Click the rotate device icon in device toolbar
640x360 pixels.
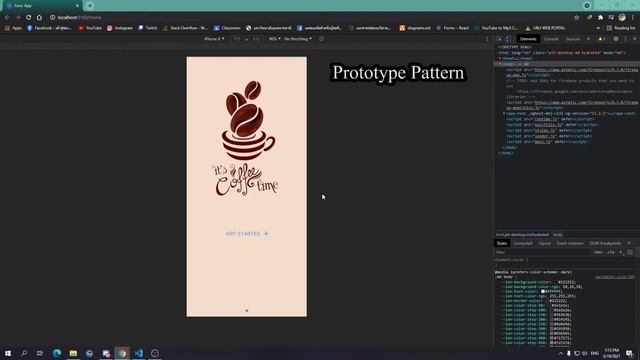click(322, 39)
